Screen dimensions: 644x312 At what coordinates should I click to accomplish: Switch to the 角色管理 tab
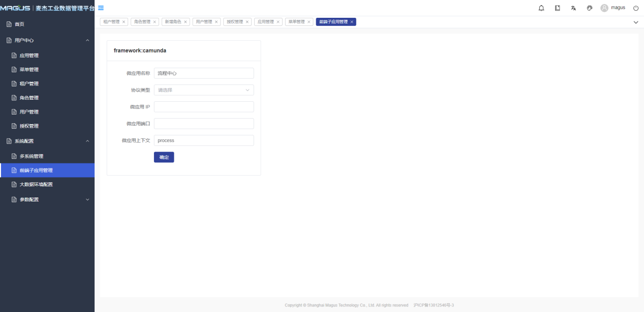pos(142,22)
